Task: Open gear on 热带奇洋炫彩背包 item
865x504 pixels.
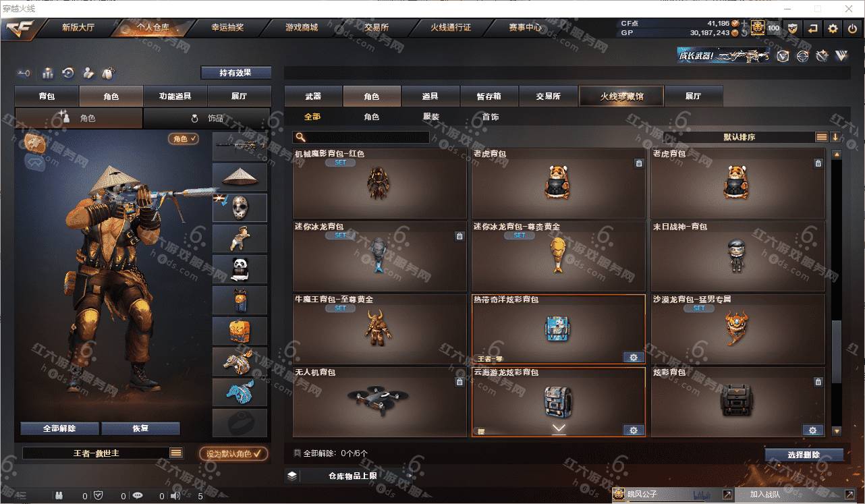Action: [x=633, y=358]
